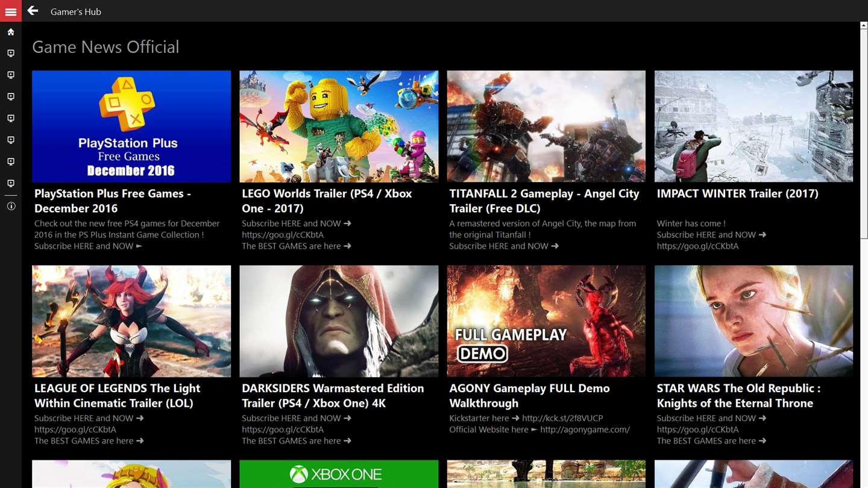Click the vertical scrollbar thumb

864,135
